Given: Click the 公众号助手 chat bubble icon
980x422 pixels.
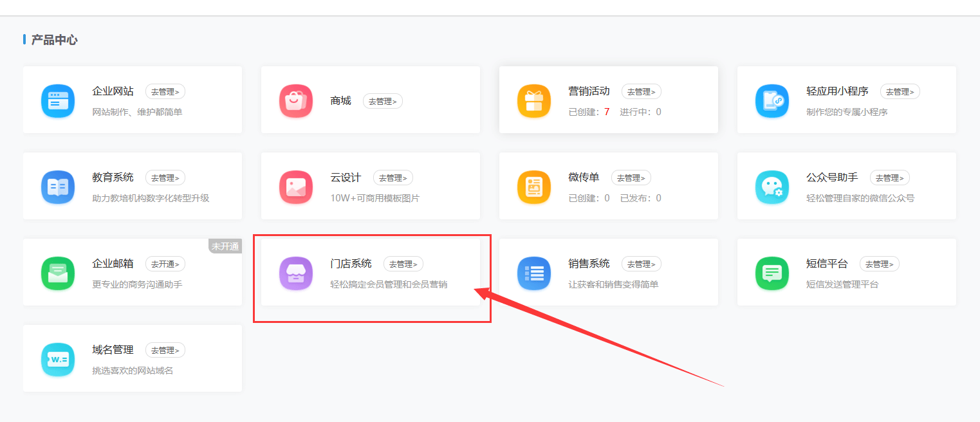Looking at the screenshot, I should pos(772,187).
